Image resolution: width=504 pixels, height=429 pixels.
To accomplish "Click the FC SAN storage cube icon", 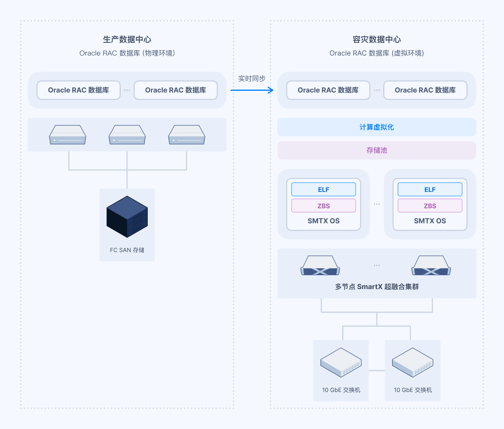I will click(x=127, y=217).
